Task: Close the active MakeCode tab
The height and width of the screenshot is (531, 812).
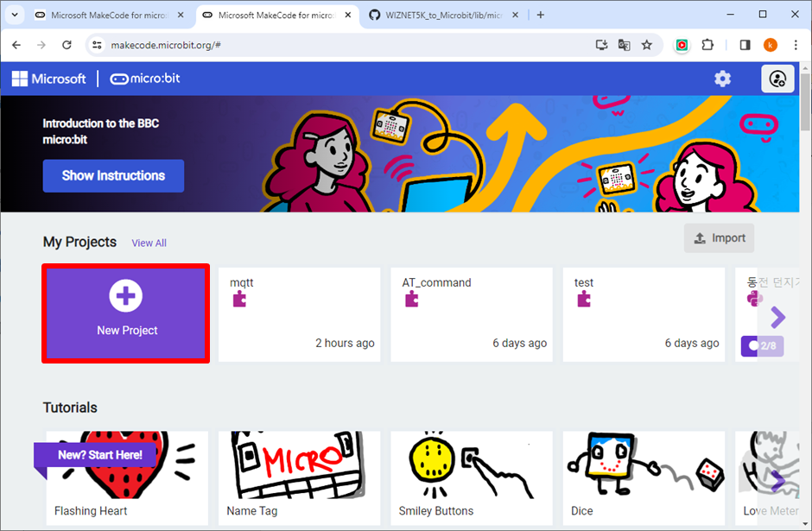Action: tap(348, 15)
